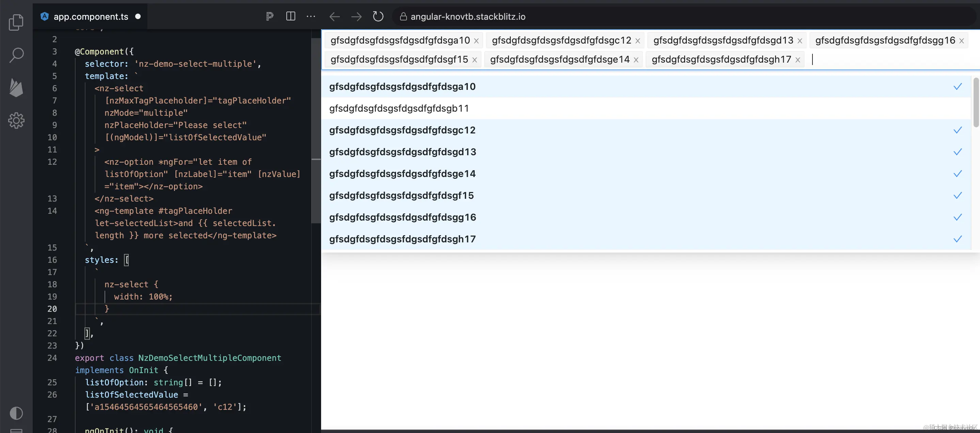Click the dropdown list scrollbar thumb
980x433 pixels.
click(x=976, y=103)
